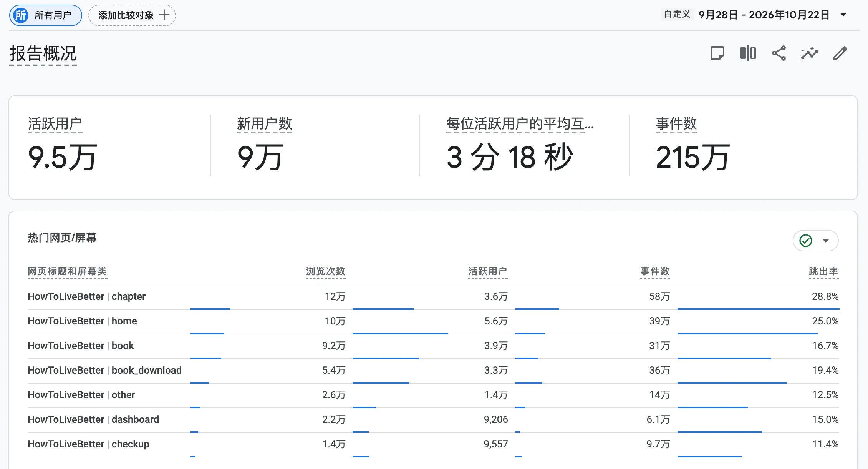This screenshot has height=469, width=868.
Task: Click the 添加比较对象 button
Action: [x=132, y=15]
